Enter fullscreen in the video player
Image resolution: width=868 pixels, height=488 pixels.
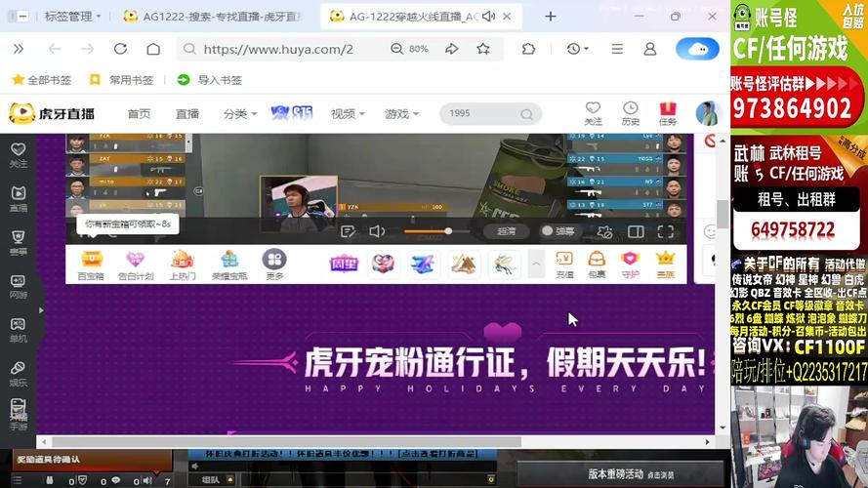point(665,231)
